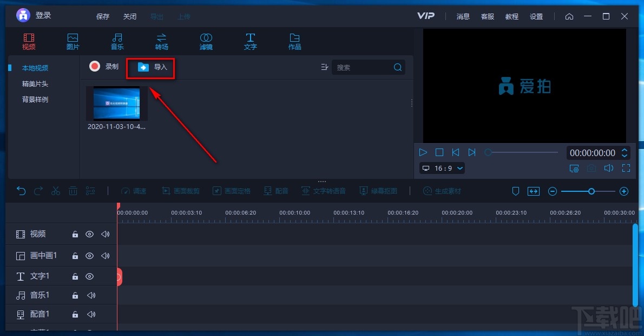Click the 画面定格 (Freeze frame) tool
The image size is (644, 336).
point(232,191)
